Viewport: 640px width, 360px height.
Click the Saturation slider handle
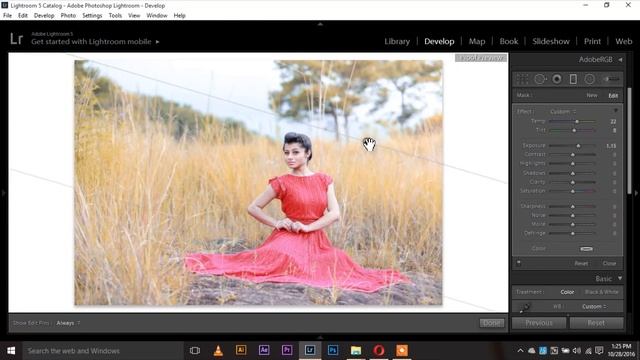click(x=573, y=191)
